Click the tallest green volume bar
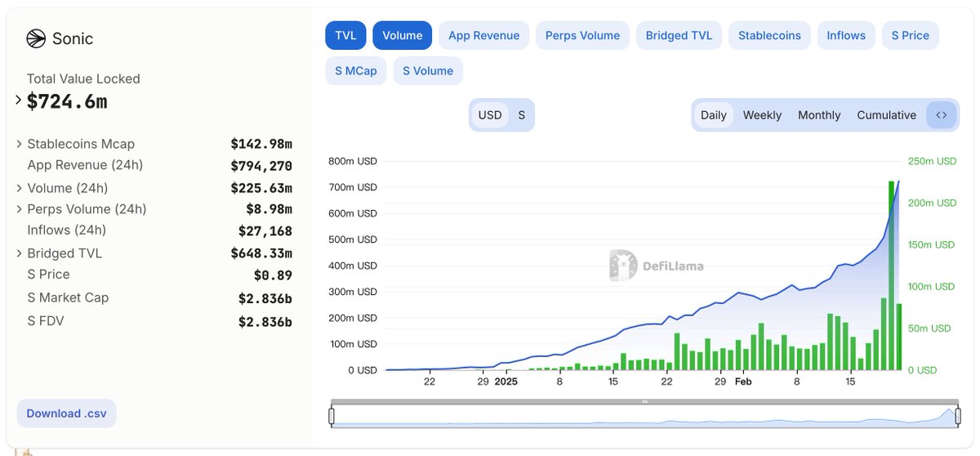The image size is (980, 456). pos(891,275)
